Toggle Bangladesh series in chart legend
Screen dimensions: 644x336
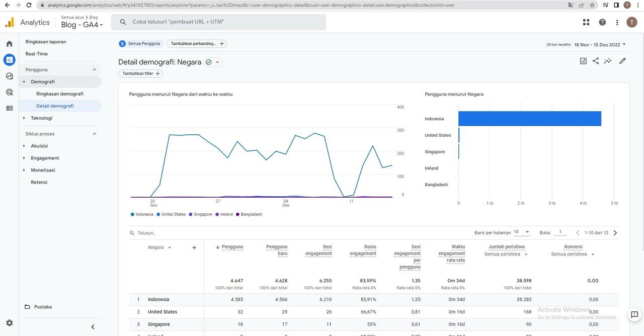coord(249,214)
